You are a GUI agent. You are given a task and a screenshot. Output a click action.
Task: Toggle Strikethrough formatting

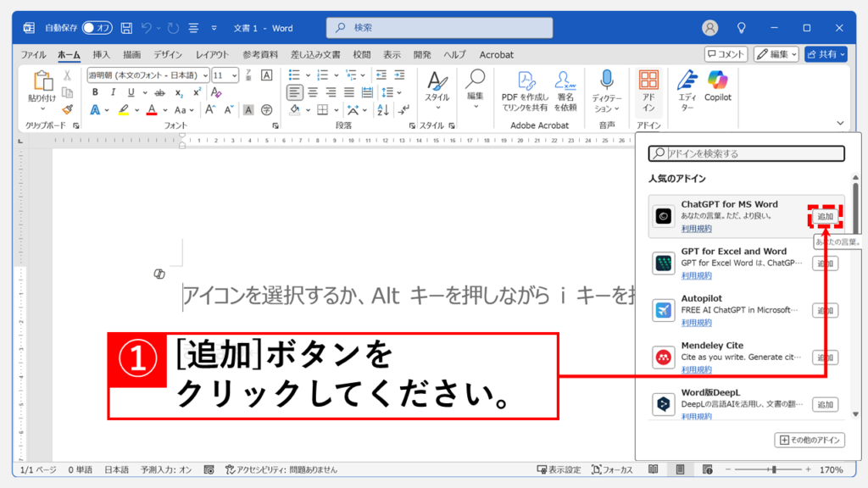159,92
